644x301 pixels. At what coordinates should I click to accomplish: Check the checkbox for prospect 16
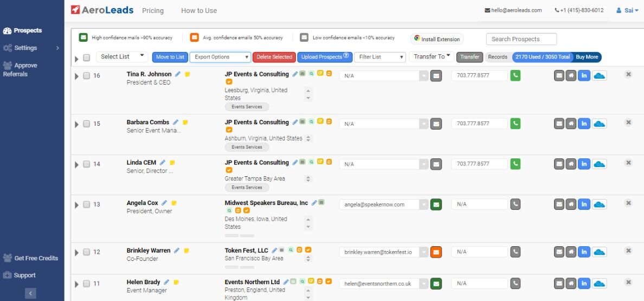point(86,75)
